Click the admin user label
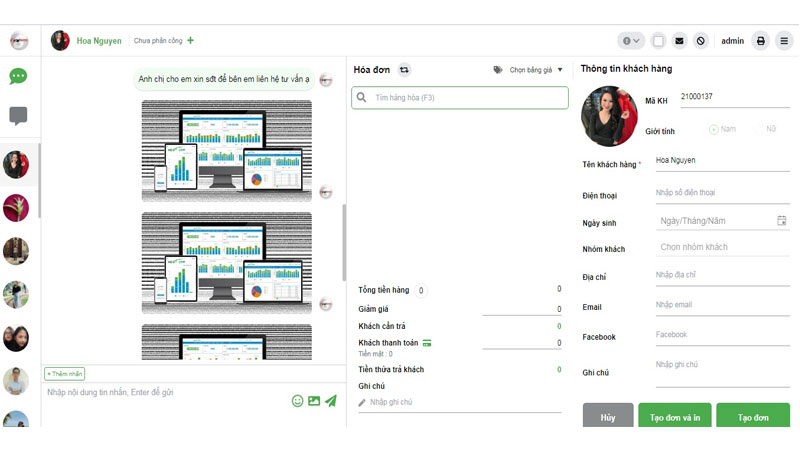The width and height of the screenshot is (800, 450). point(732,41)
